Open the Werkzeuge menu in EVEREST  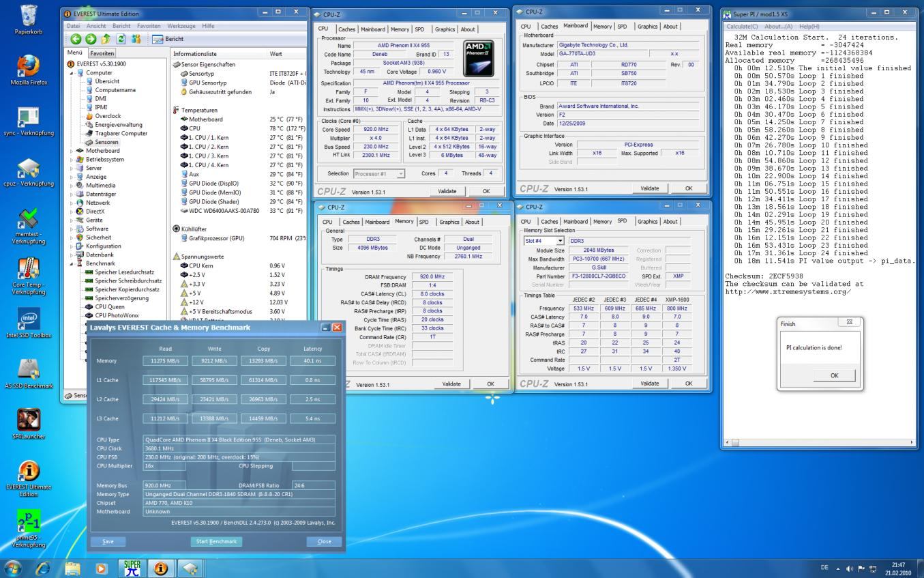coord(181,25)
